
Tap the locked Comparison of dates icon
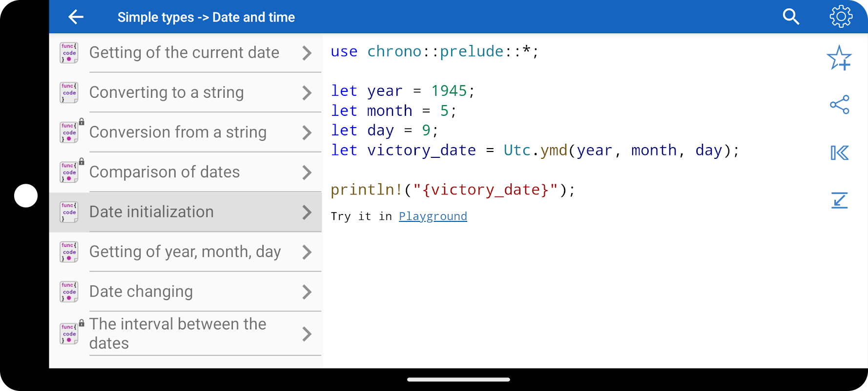pos(69,172)
